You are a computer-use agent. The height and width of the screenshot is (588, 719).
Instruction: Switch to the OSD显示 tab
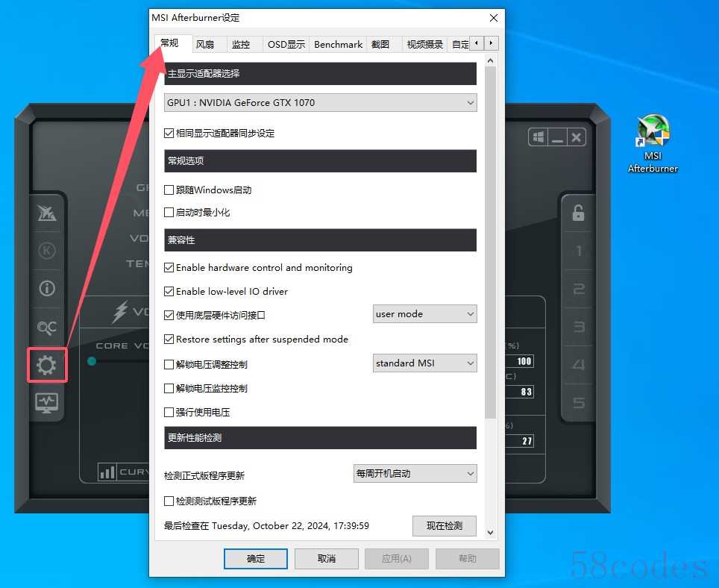click(286, 45)
